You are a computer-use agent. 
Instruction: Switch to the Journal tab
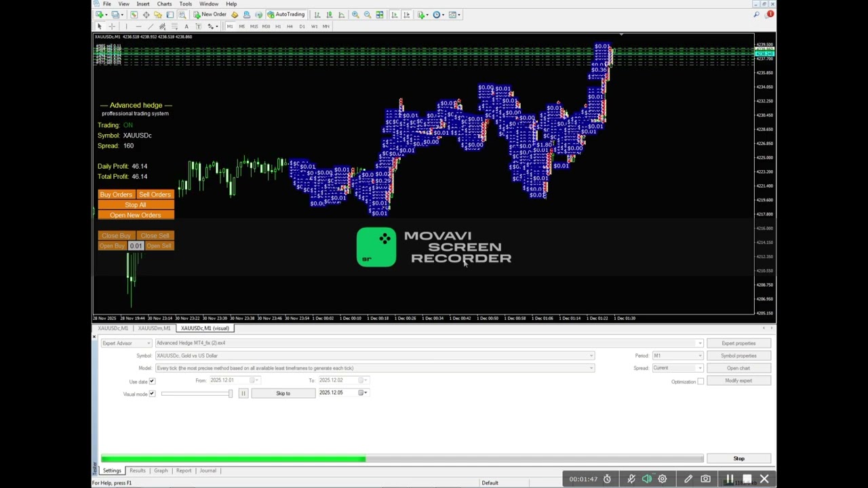tap(208, 470)
